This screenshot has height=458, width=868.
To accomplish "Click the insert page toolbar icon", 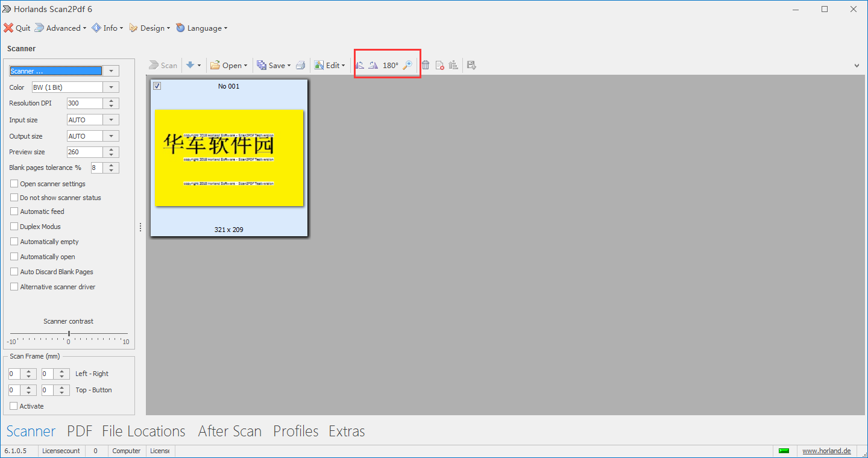I will [x=453, y=64].
